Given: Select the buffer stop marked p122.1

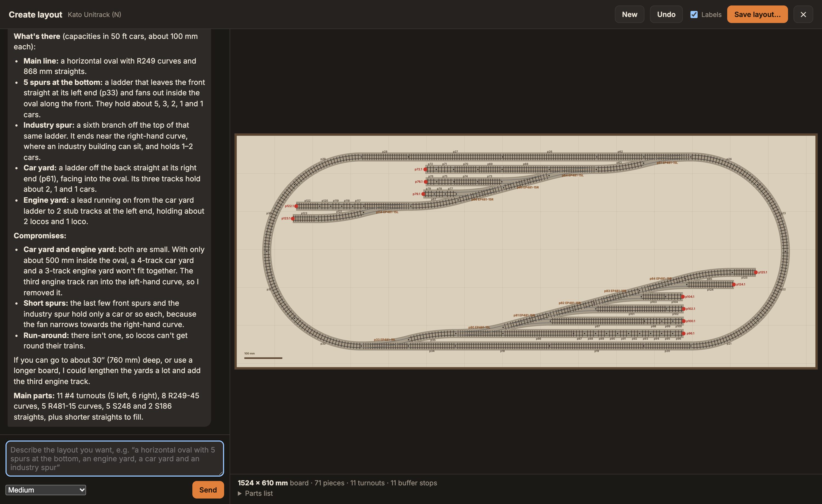Looking at the screenshot, I should (x=296, y=206).
